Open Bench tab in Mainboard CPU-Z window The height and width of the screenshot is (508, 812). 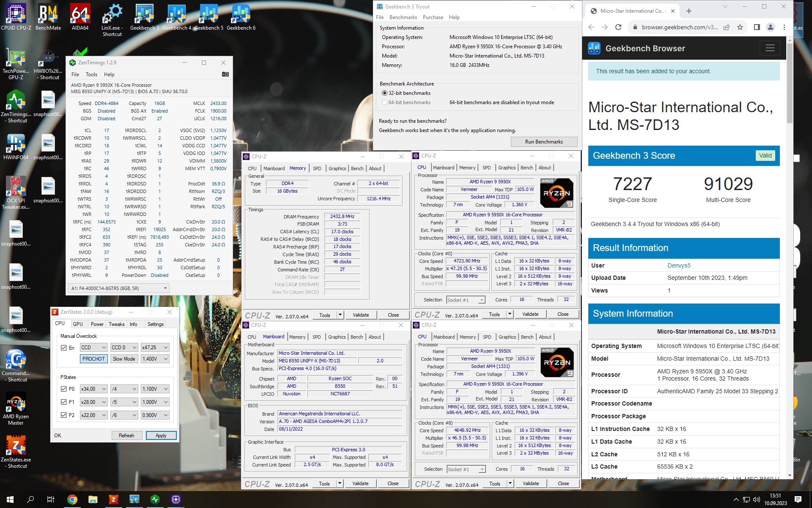coord(357,337)
